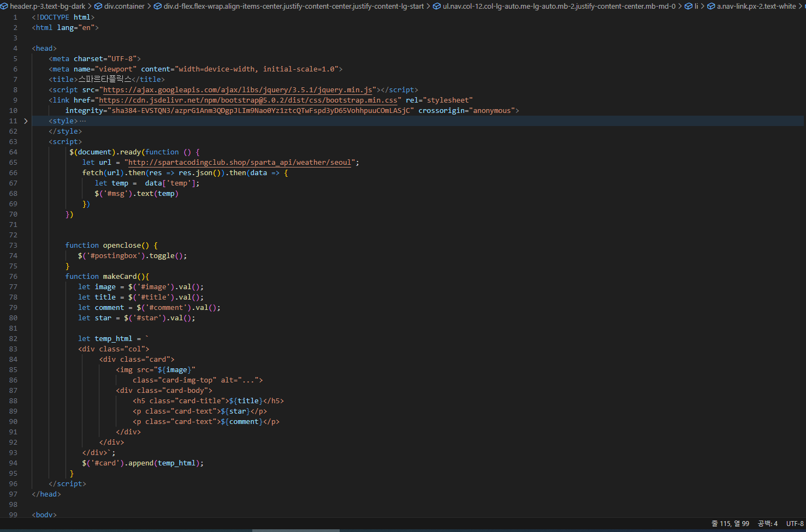
Task: Click the 'makeCard' function name
Action: tap(120, 277)
